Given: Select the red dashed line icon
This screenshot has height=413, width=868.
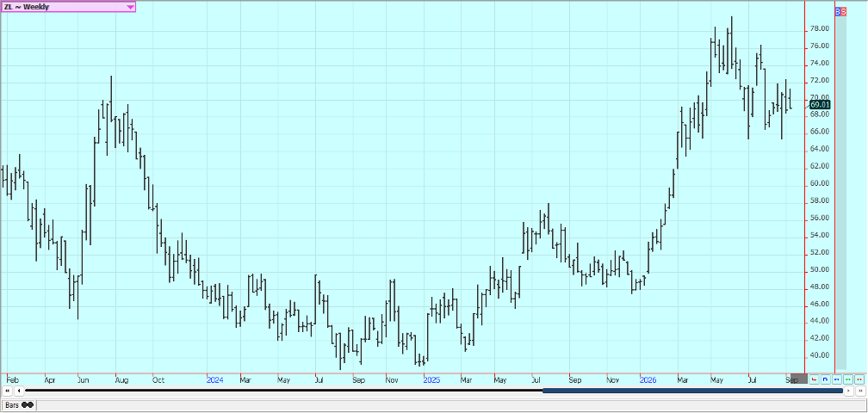Looking at the screenshot, I should point(859,379).
